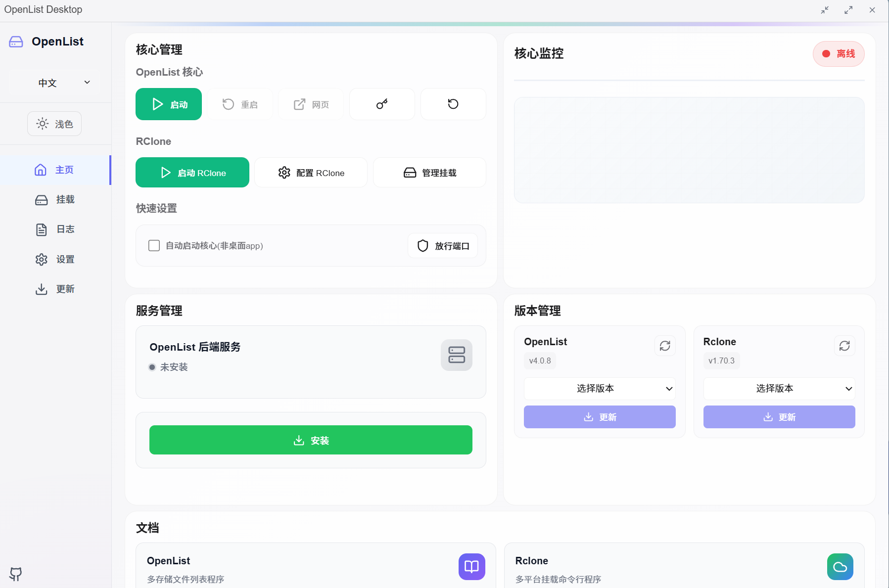Click 管理挂载 button

tap(430, 173)
